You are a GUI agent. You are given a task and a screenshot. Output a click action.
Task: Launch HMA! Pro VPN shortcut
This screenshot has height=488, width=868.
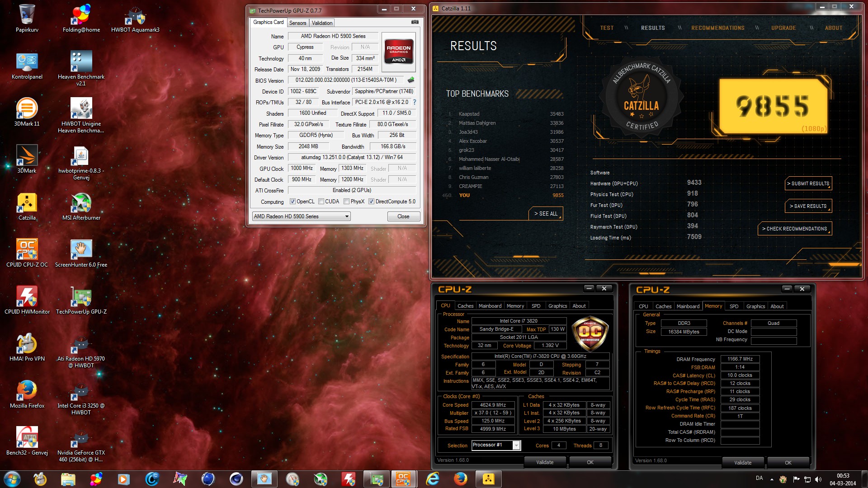click(x=27, y=347)
